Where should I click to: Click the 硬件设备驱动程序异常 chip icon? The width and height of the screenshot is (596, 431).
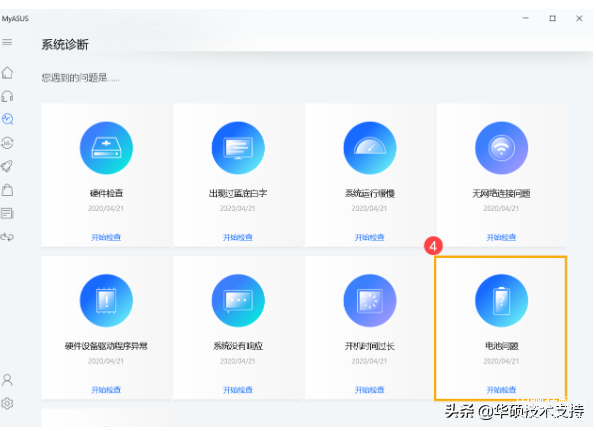(x=106, y=301)
